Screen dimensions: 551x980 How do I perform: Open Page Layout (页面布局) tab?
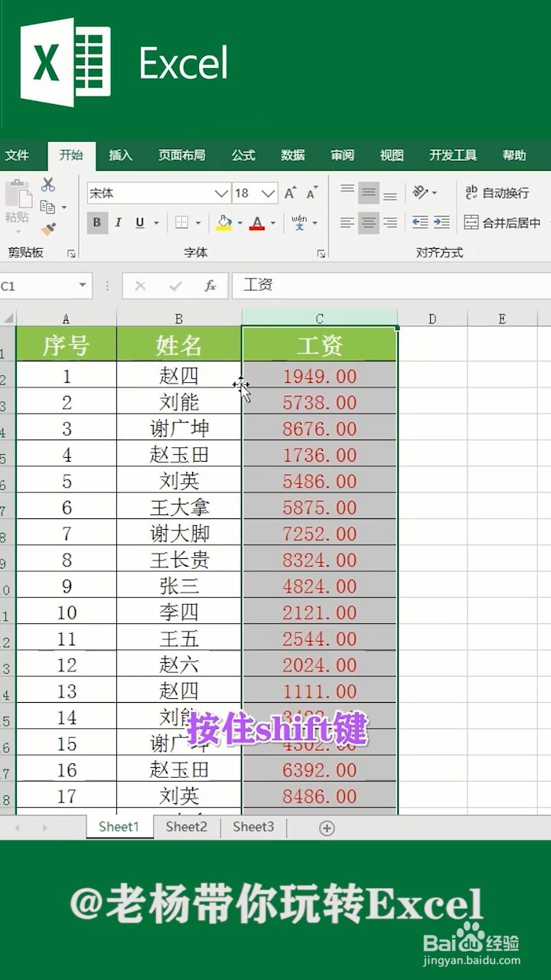coord(181,155)
